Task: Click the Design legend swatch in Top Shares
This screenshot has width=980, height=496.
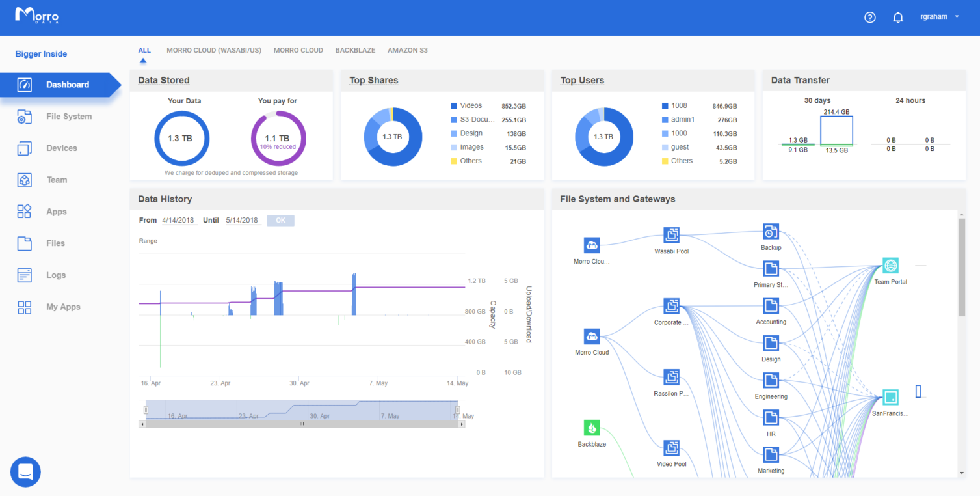Action: point(454,133)
